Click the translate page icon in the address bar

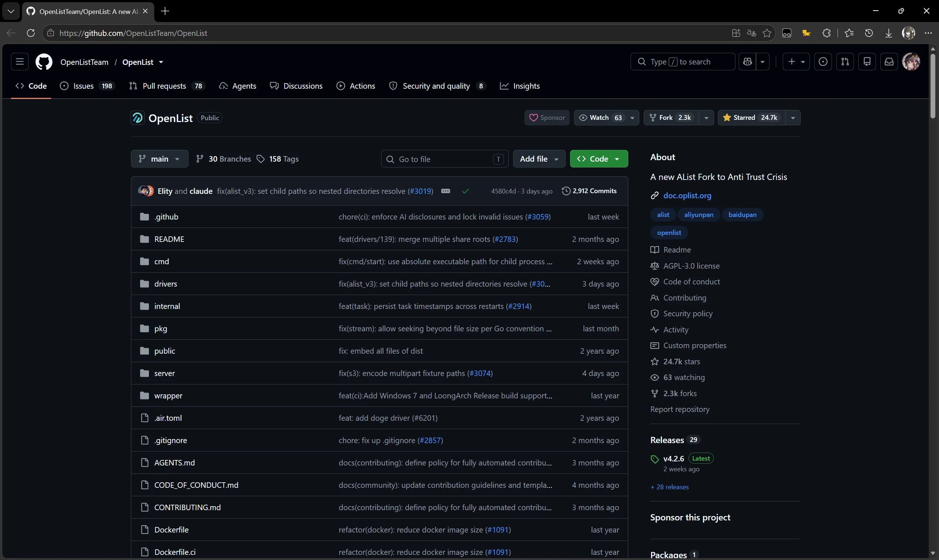(x=751, y=33)
